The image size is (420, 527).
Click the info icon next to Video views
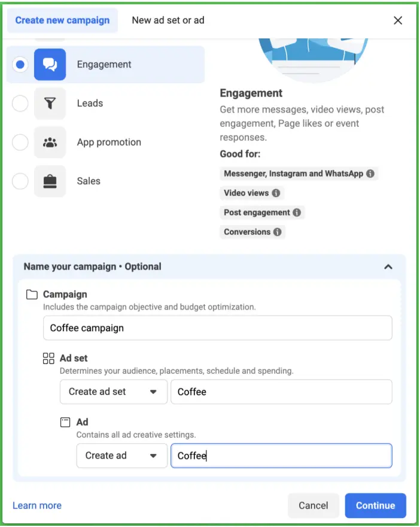pyautogui.click(x=276, y=193)
